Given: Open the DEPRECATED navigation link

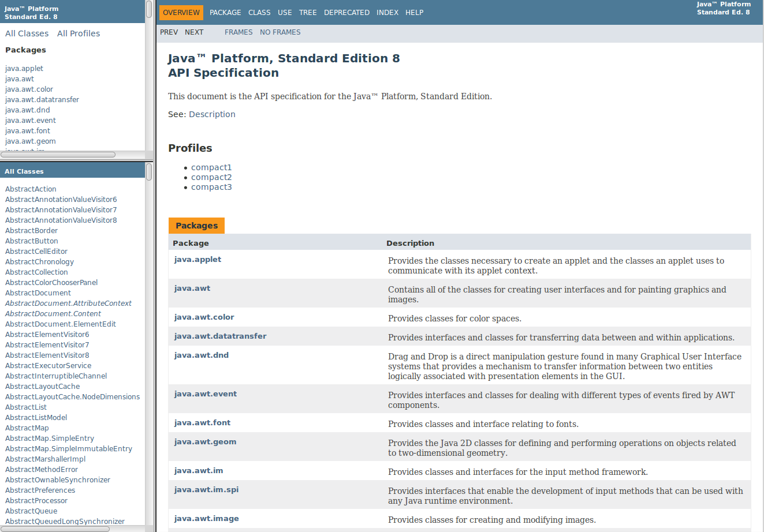Looking at the screenshot, I should tap(346, 13).
